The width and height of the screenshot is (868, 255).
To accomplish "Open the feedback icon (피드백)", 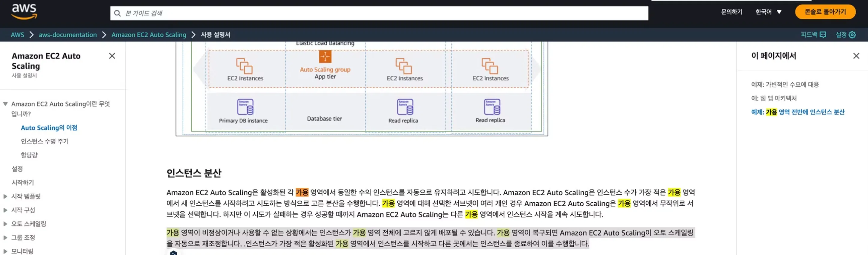I will 823,35.
